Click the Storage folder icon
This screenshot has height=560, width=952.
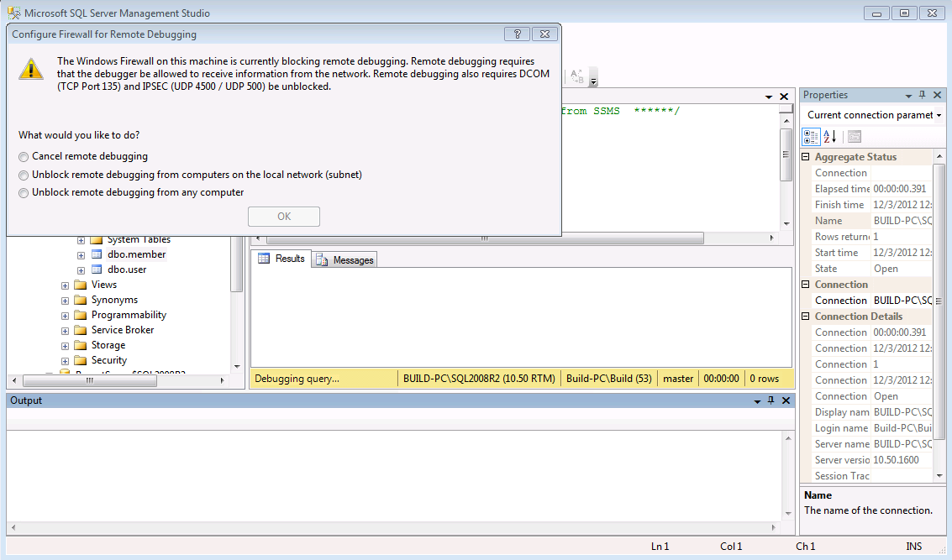(x=81, y=345)
